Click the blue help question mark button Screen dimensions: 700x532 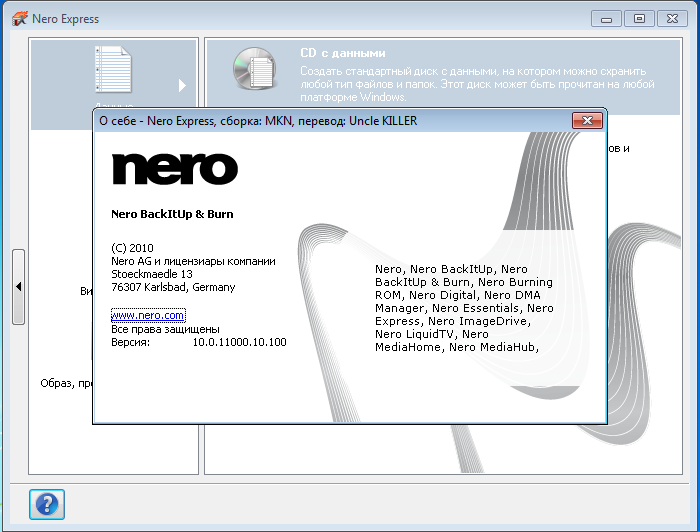click(x=47, y=504)
